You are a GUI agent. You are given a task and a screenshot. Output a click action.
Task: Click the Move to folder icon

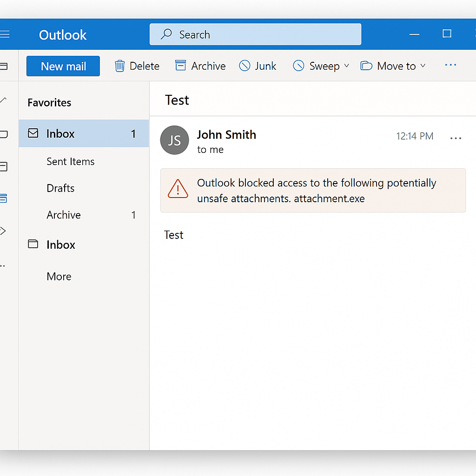[x=366, y=66]
